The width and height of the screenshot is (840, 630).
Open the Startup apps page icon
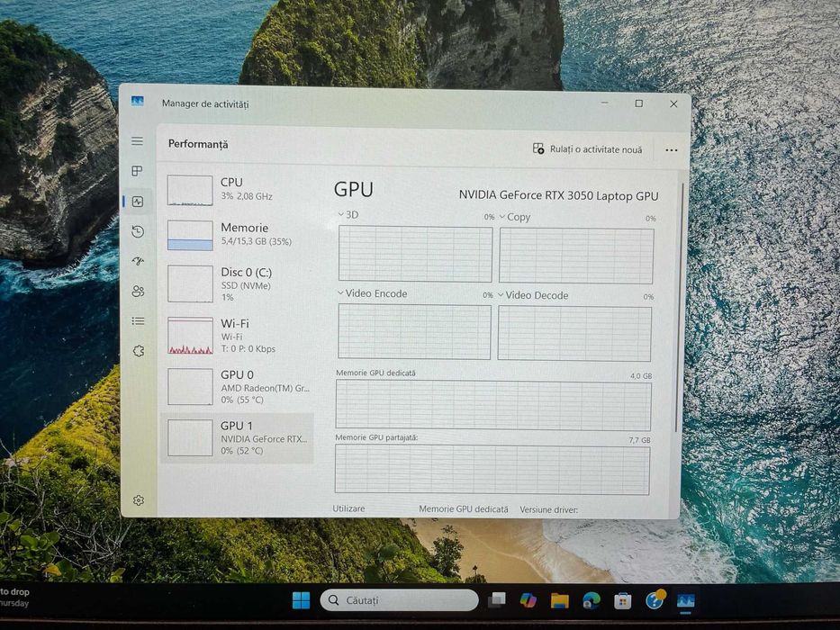pyautogui.click(x=139, y=261)
